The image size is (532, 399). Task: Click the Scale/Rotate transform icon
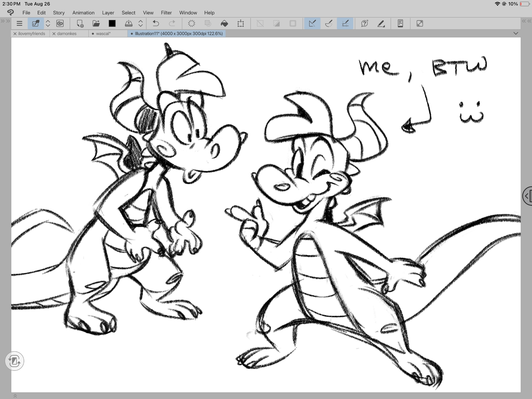click(241, 23)
